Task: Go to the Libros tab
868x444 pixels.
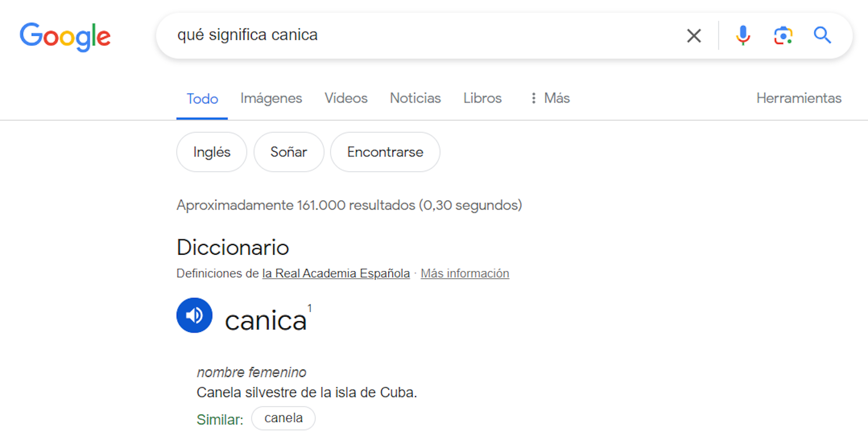Action: click(x=482, y=98)
